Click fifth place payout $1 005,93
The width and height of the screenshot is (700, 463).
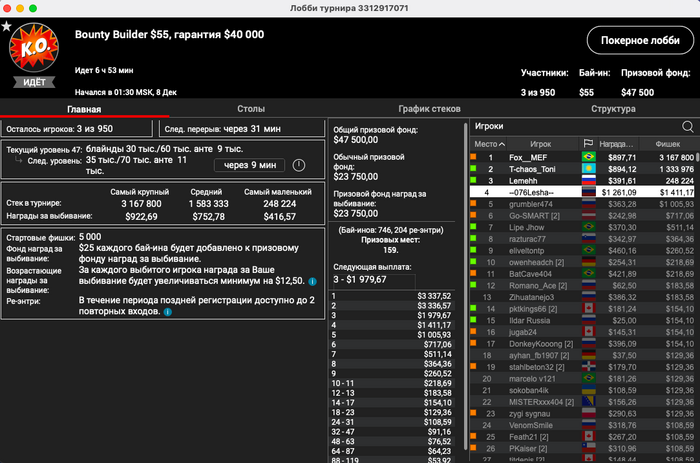tap(392, 334)
